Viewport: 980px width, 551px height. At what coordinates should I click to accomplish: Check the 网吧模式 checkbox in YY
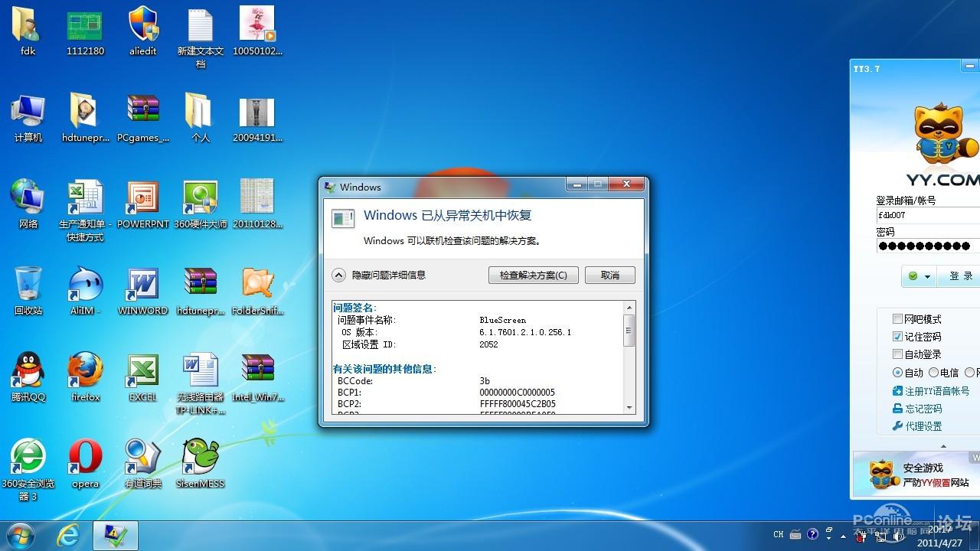coord(897,319)
